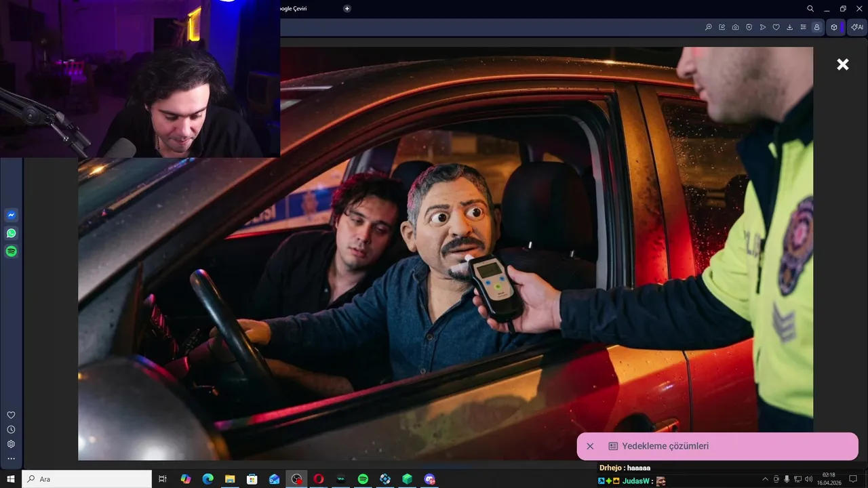This screenshot has height=488, width=868.
Task: Focus the Ara taskbar search box
Action: (87, 479)
